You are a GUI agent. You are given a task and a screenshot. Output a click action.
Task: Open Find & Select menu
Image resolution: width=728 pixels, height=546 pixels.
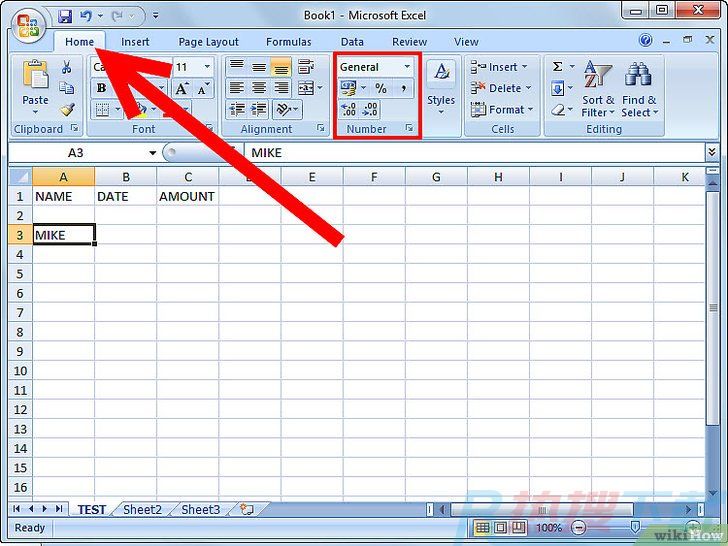[639, 88]
